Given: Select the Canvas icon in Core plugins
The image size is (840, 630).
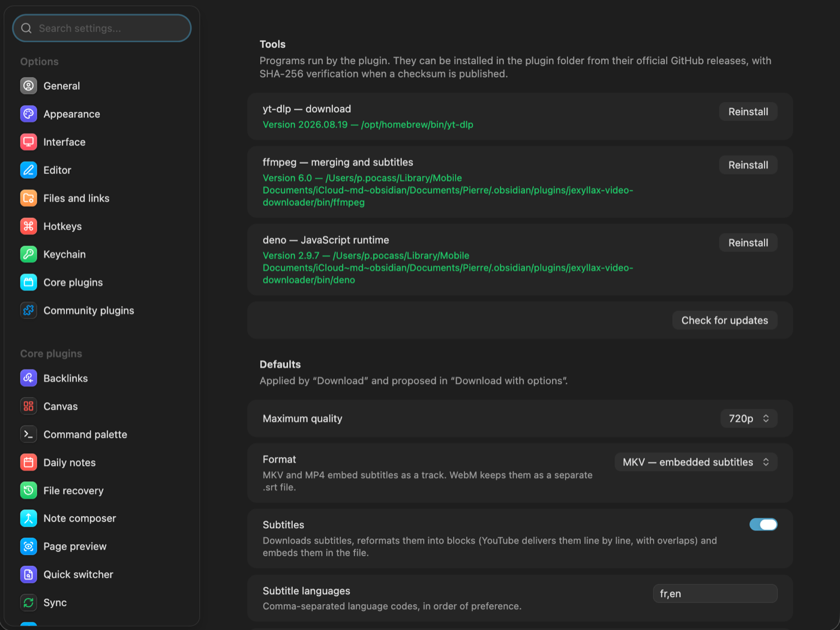Looking at the screenshot, I should click(x=29, y=406).
